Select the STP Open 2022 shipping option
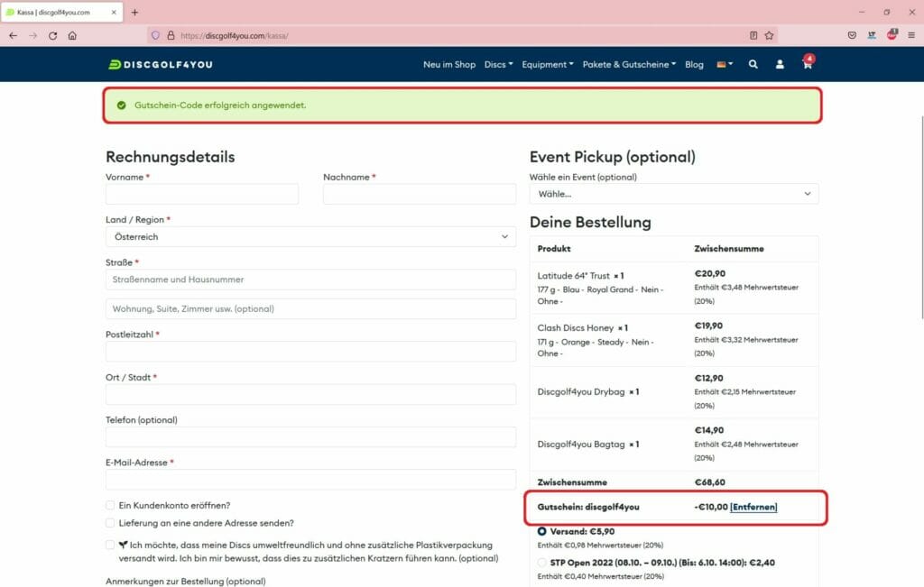Screen dimensions: 924x587 click(542, 563)
